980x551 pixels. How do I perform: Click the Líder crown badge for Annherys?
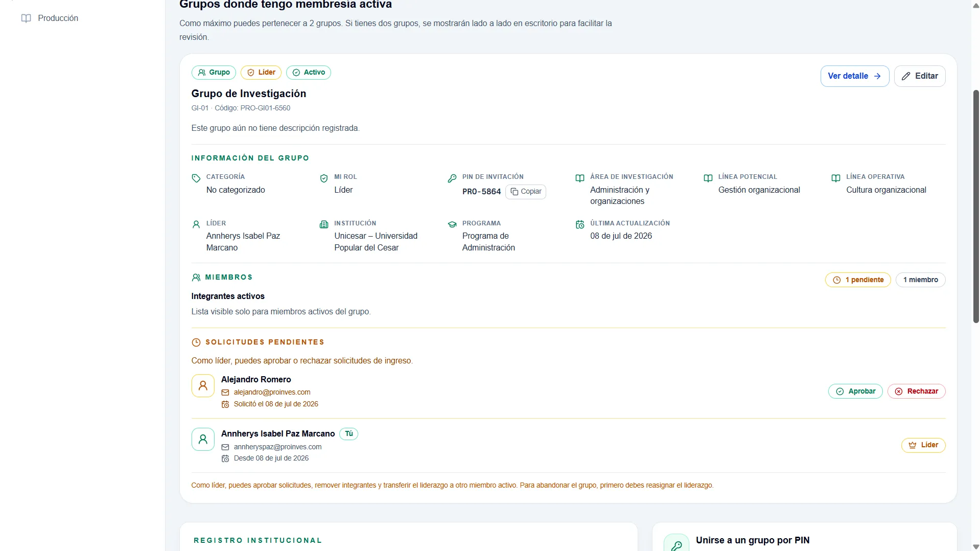pyautogui.click(x=923, y=445)
